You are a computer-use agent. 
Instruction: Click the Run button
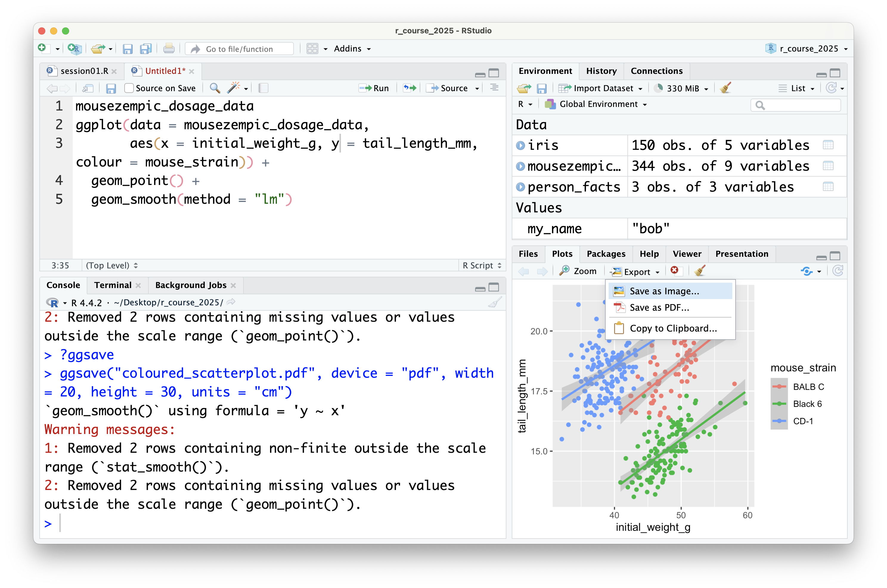click(374, 88)
